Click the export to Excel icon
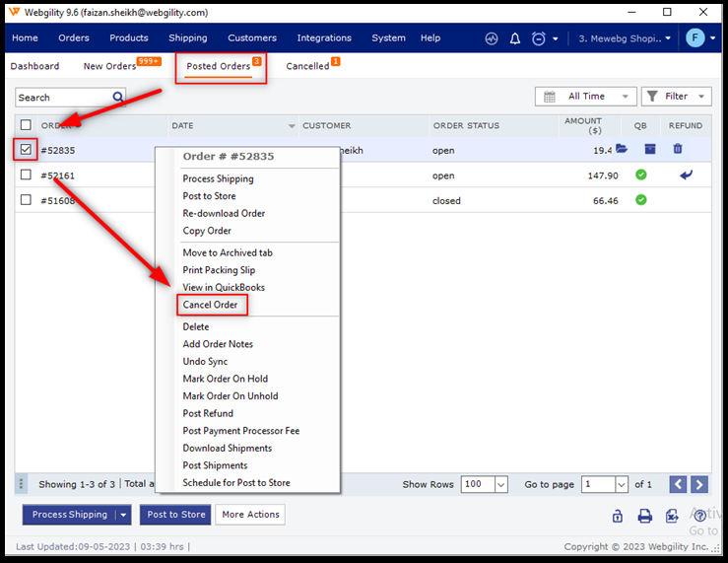The image size is (728, 563). [x=672, y=516]
